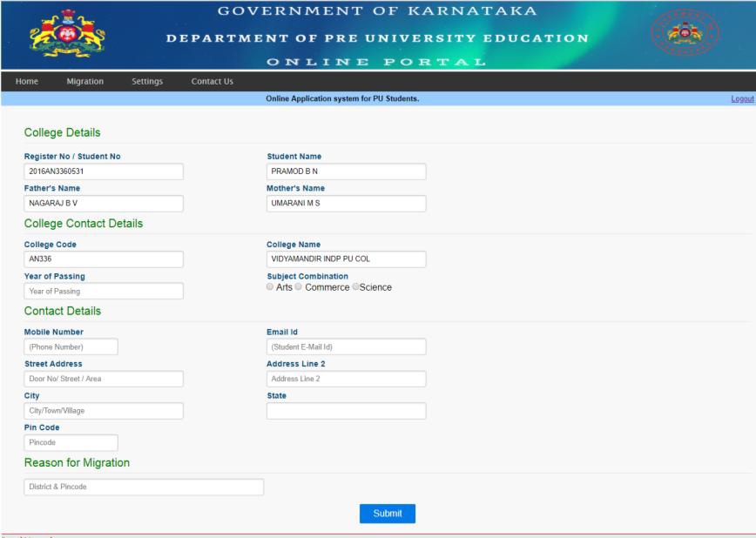The width and height of the screenshot is (756, 538).
Task: Click the City text field
Action: [x=104, y=411]
